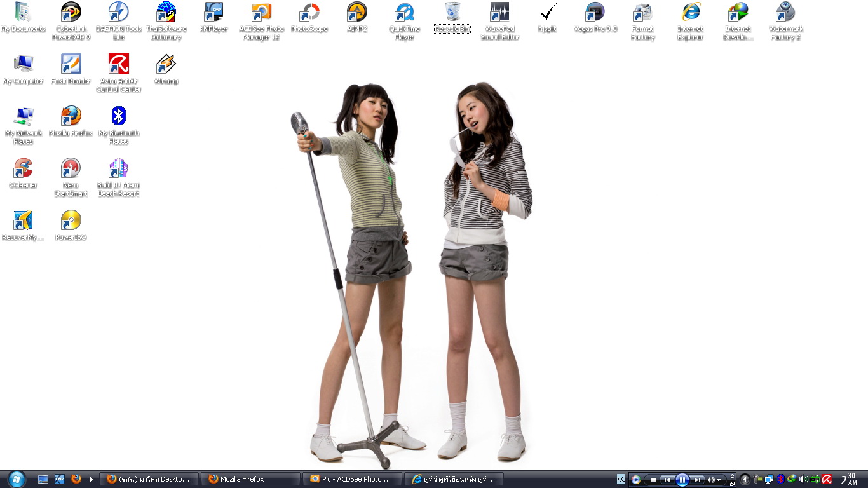Skip to the next track in taskbar player
The image size is (868, 488).
(698, 480)
